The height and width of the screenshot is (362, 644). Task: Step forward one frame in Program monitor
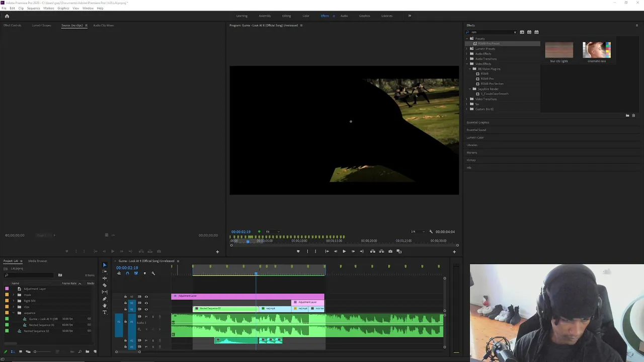pos(353,251)
